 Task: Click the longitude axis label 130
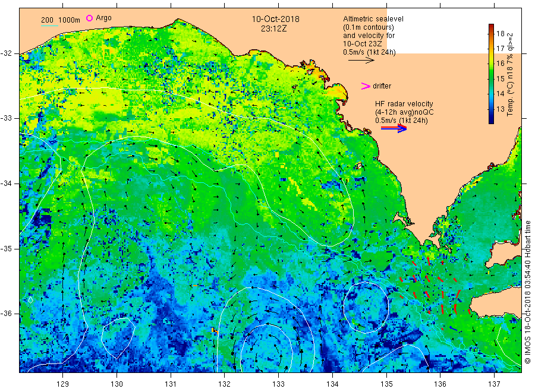pos(117,384)
